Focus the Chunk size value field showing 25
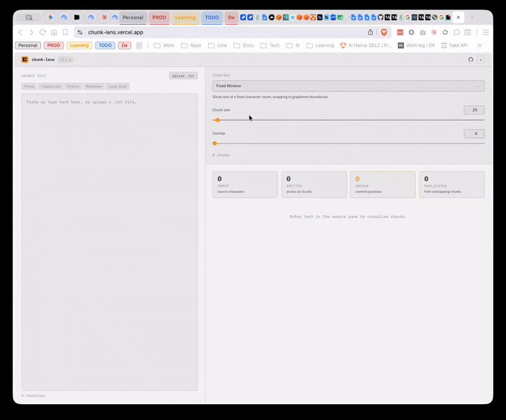506x420 pixels. pos(474,110)
